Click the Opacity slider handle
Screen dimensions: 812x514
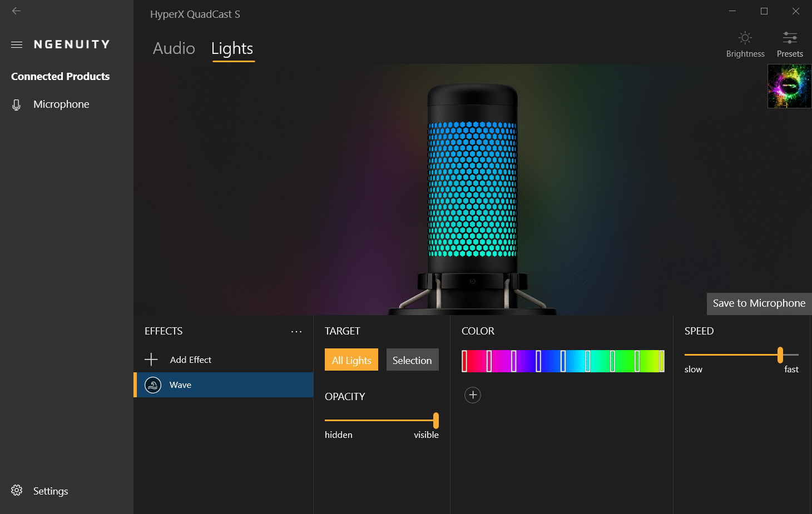coord(436,421)
